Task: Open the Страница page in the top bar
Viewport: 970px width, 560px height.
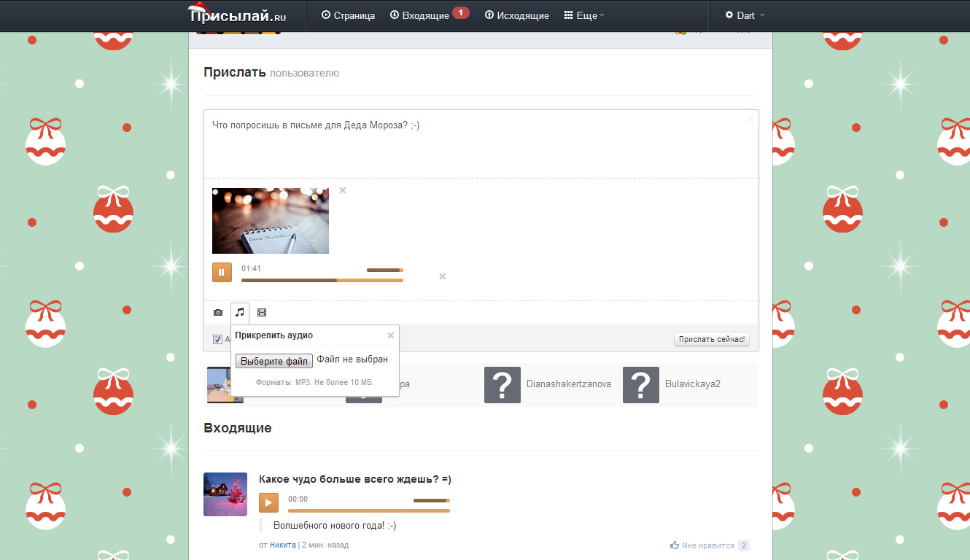Action: pos(348,15)
